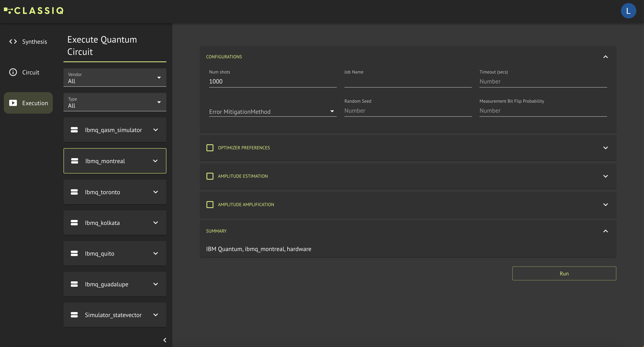This screenshot has width=644, height=347.
Task: Open the Type dropdown
Action: 115,102
